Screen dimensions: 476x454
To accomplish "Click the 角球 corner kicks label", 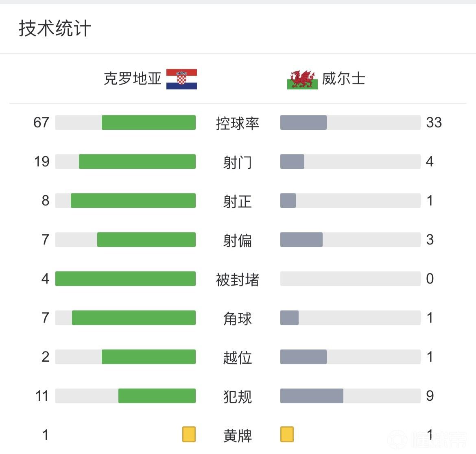I will (x=238, y=319).
